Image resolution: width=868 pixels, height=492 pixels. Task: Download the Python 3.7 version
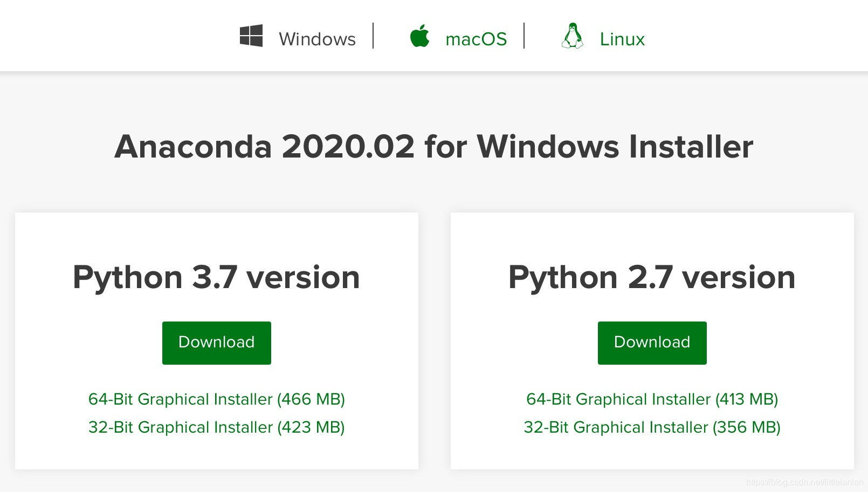tap(217, 343)
